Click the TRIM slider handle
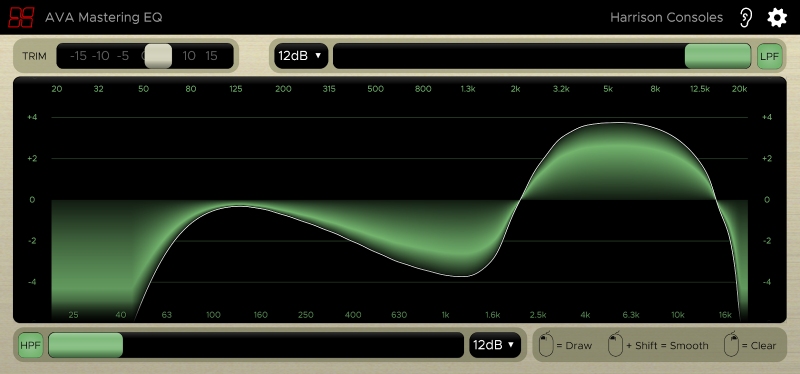 point(158,56)
